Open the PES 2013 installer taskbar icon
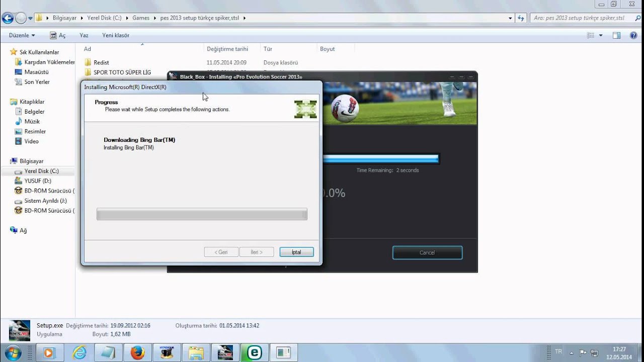Viewport: 644px width, 362px height. point(225,353)
